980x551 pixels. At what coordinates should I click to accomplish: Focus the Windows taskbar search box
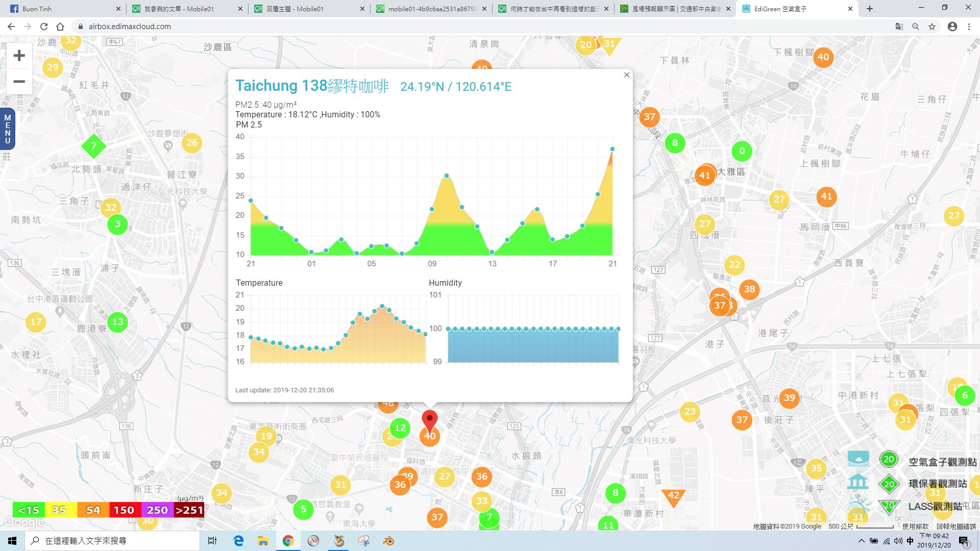(112, 541)
